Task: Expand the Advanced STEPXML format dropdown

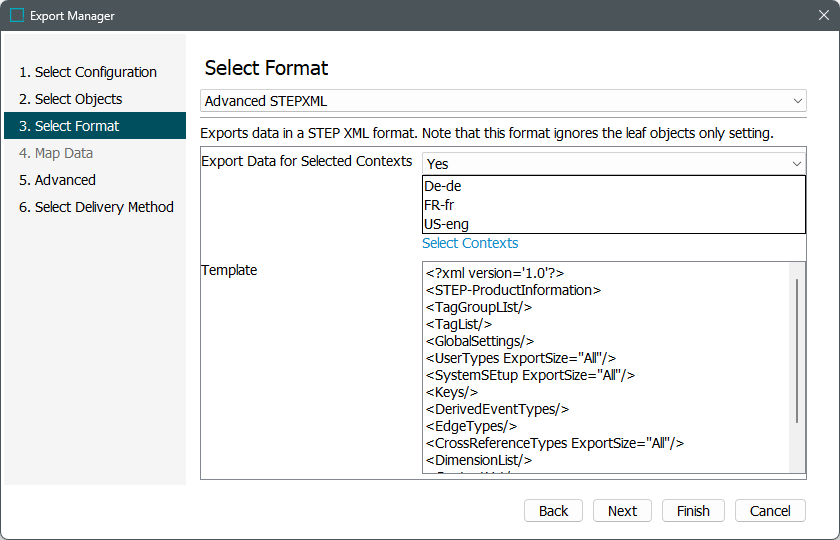Action: click(503, 101)
